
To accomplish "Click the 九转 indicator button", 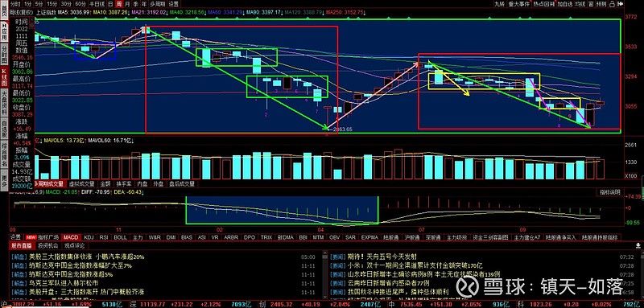I will point(499,4).
